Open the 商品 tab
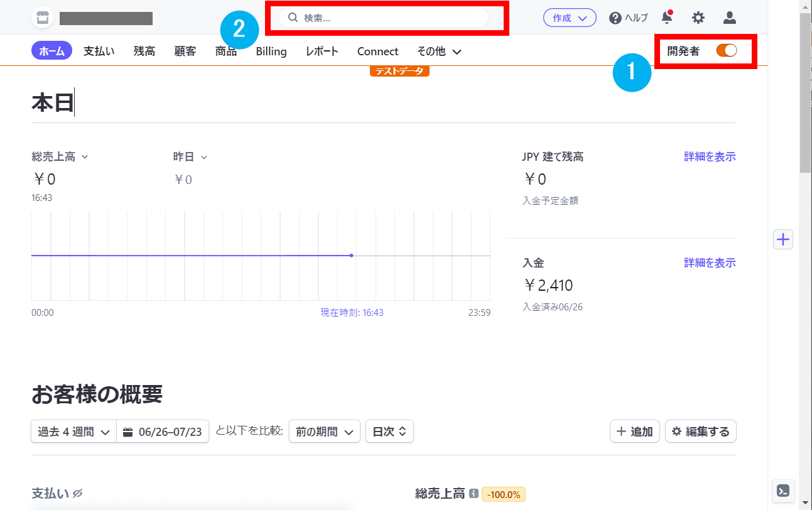 (226, 52)
